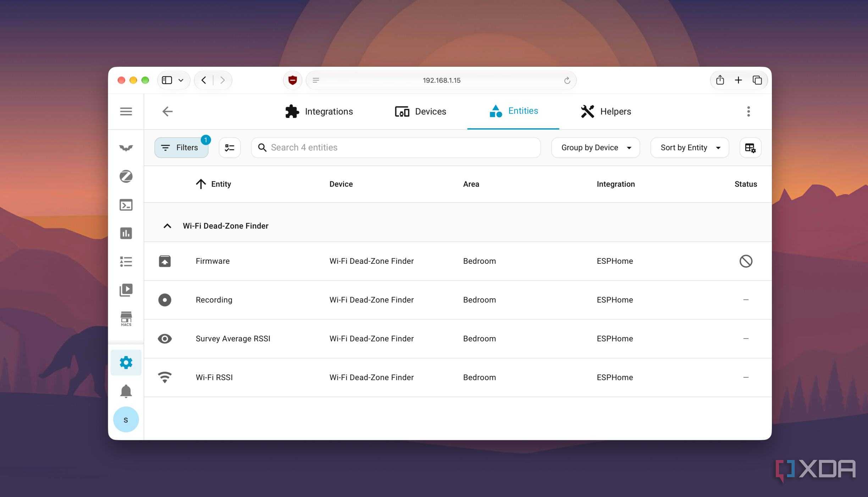Switch to the Integrations tab
The image size is (868, 497).
tap(319, 111)
